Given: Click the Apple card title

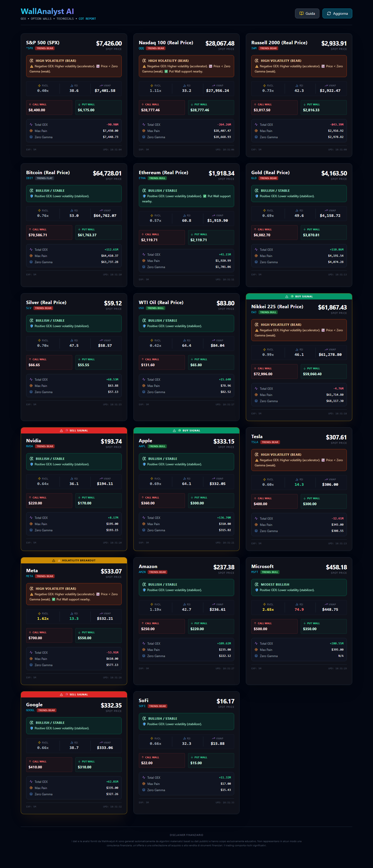Looking at the screenshot, I should 145,441.
